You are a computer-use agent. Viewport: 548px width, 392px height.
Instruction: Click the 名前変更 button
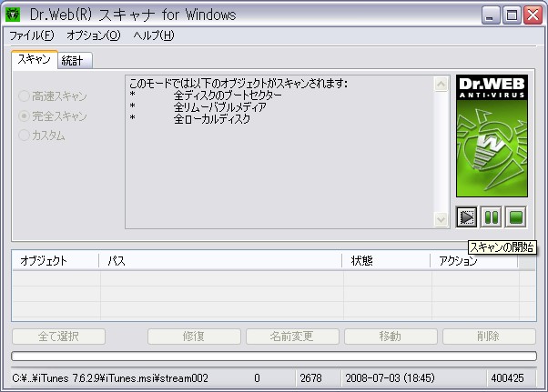pyautogui.click(x=292, y=337)
